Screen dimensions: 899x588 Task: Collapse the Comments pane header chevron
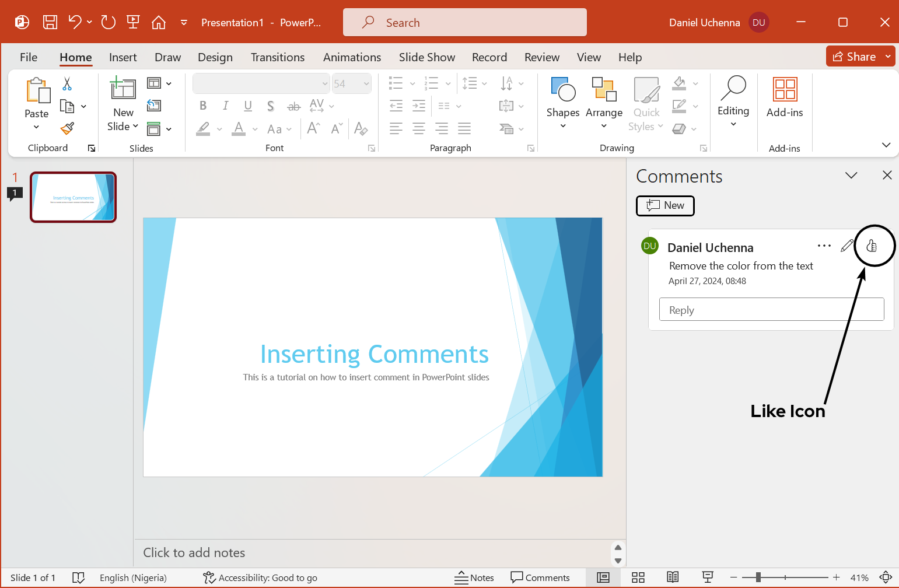click(x=851, y=175)
